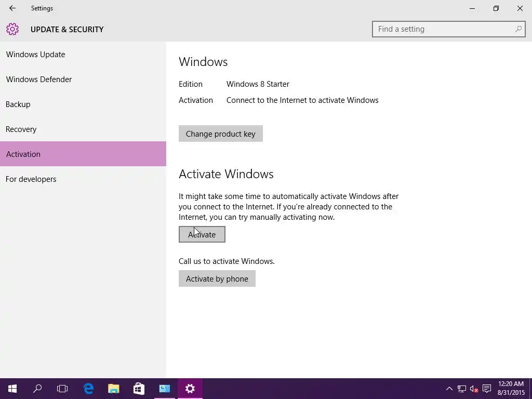Click the search magnifier in Find a setting
532x399 pixels.
[x=518, y=29]
